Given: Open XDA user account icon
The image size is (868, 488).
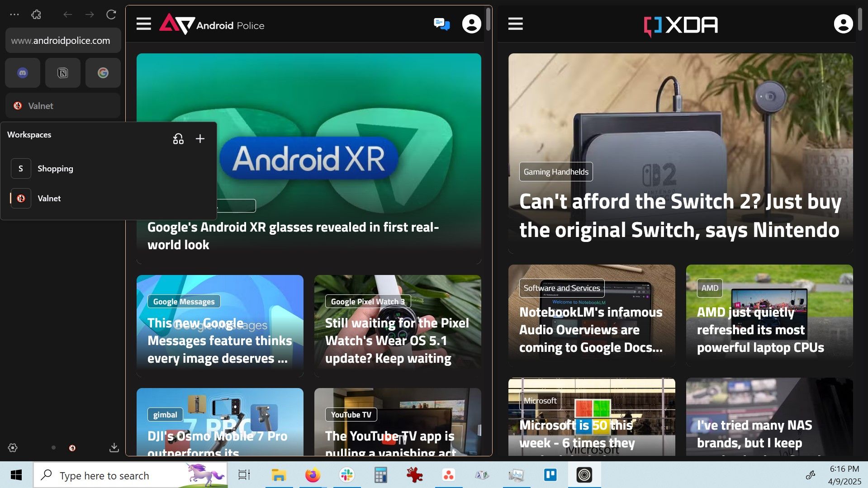Looking at the screenshot, I should click(843, 24).
